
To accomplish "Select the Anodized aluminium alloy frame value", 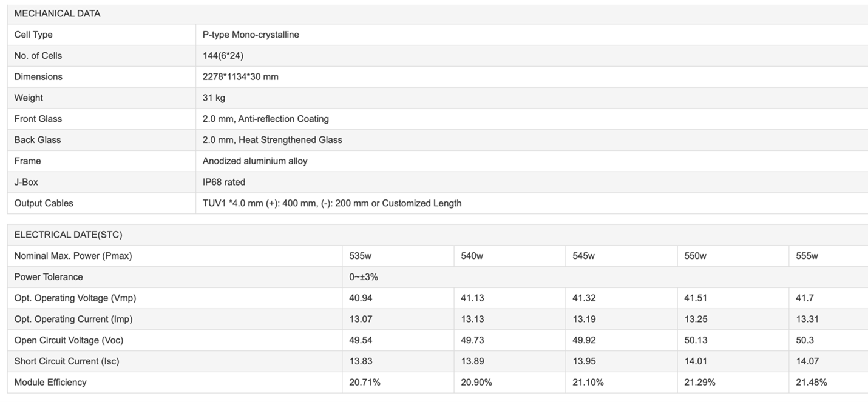I will pos(255,161).
